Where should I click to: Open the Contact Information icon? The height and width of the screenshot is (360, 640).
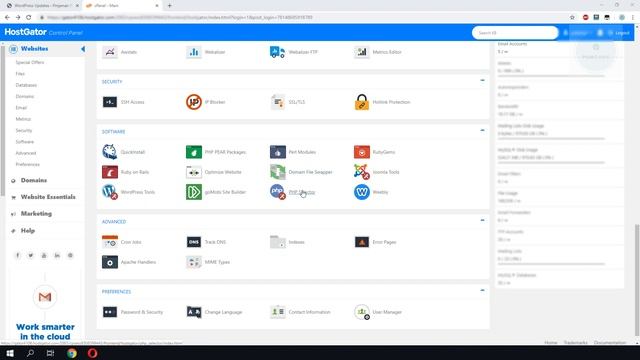point(278,312)
